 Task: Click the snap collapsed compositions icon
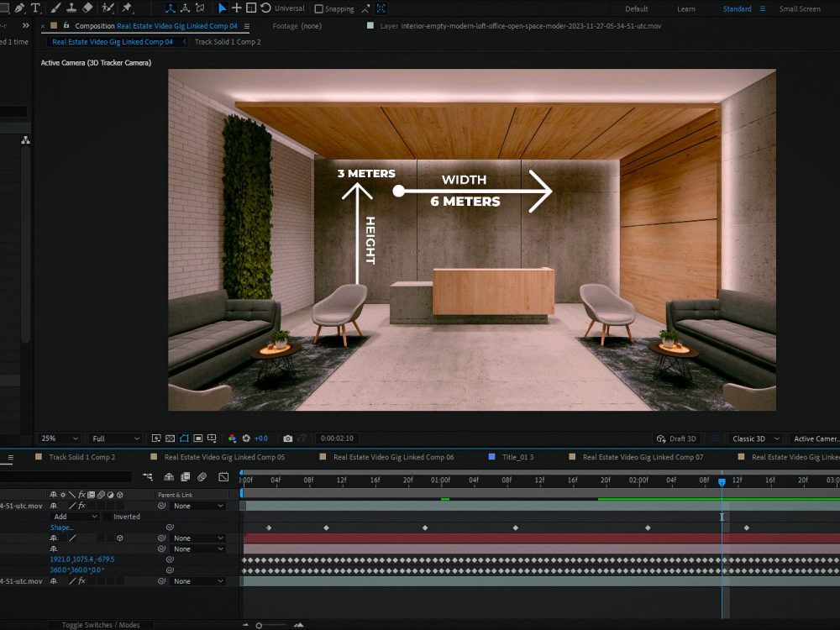(x=381, y=8)
